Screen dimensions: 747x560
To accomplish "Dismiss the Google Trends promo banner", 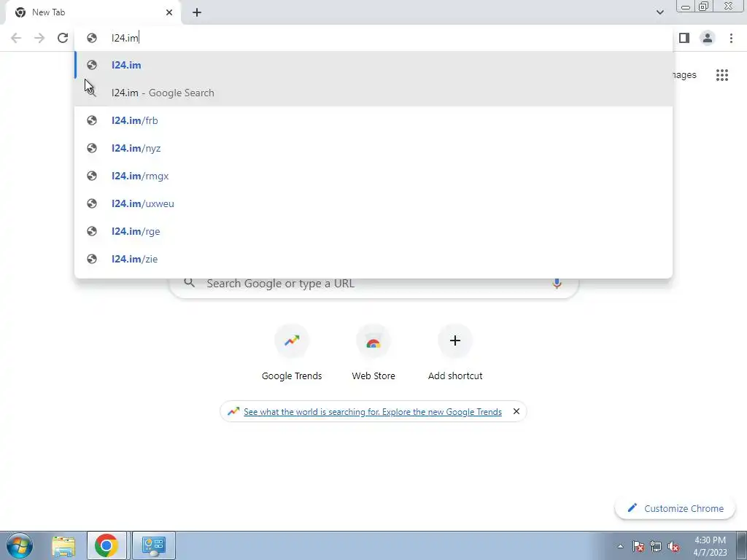I will 516,411.
